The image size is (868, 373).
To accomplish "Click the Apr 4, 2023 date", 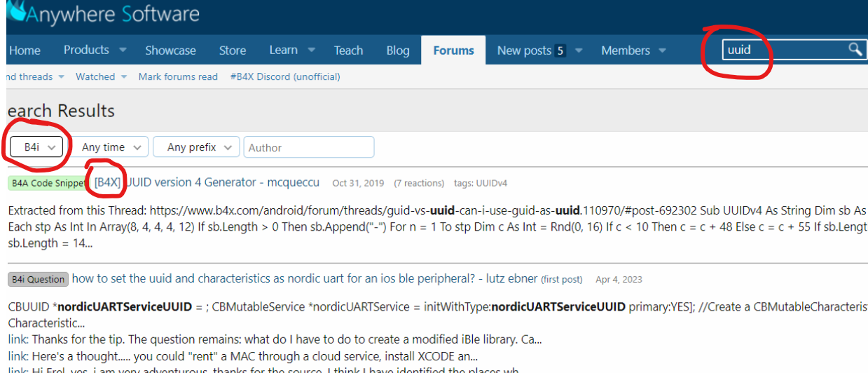I will [619, 279].
